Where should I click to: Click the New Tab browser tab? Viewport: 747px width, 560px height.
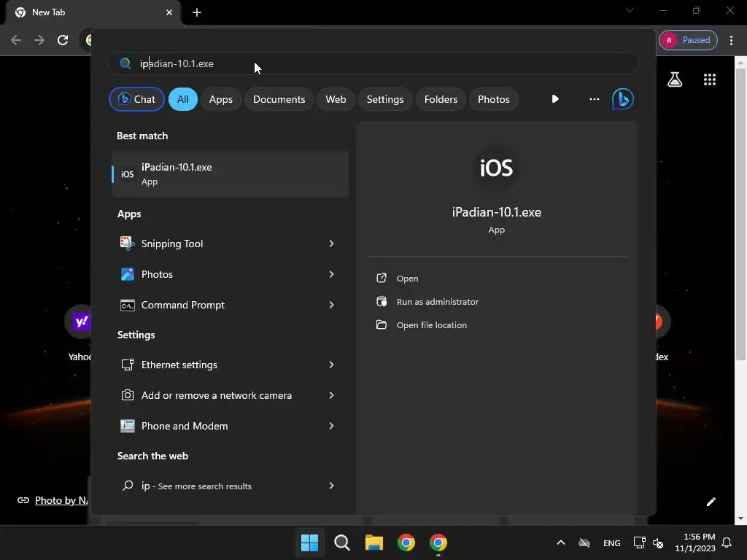[93, 12]
